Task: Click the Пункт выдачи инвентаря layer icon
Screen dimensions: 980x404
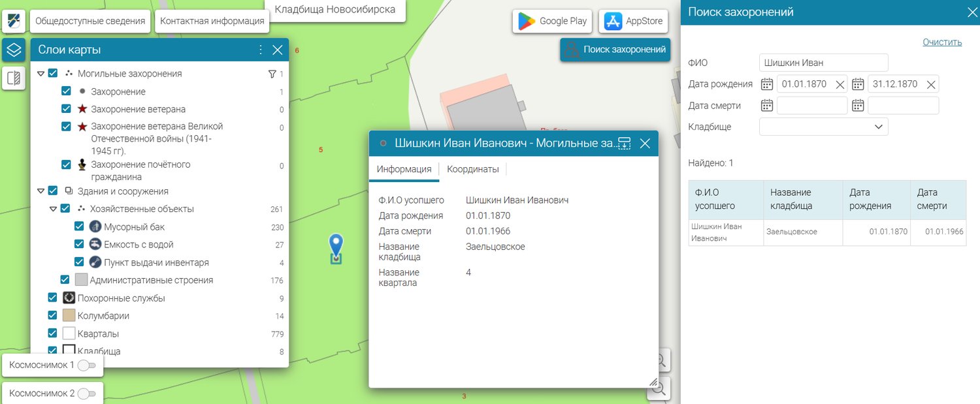Action: 95,262
